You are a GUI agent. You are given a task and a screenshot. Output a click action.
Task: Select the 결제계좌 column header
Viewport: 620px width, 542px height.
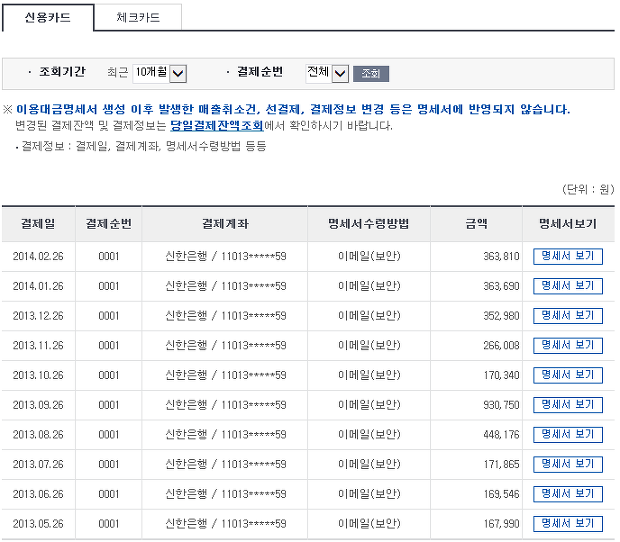tap(225, 224)
